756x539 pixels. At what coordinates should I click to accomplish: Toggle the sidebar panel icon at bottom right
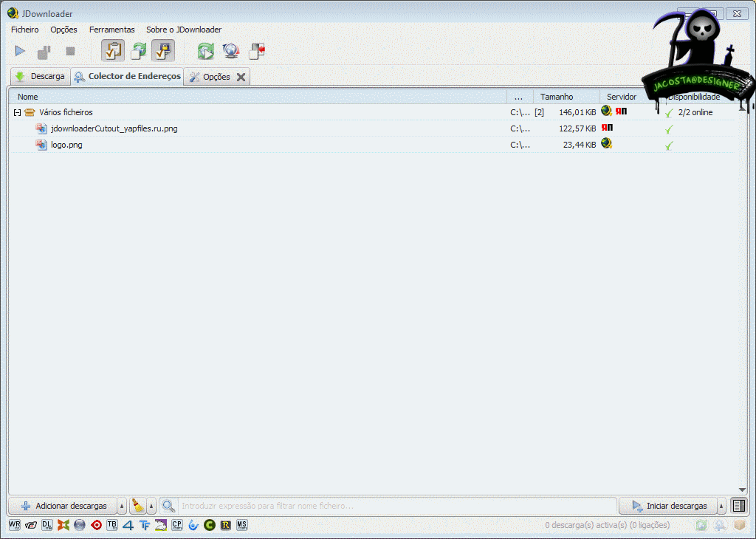click(738, 506)
